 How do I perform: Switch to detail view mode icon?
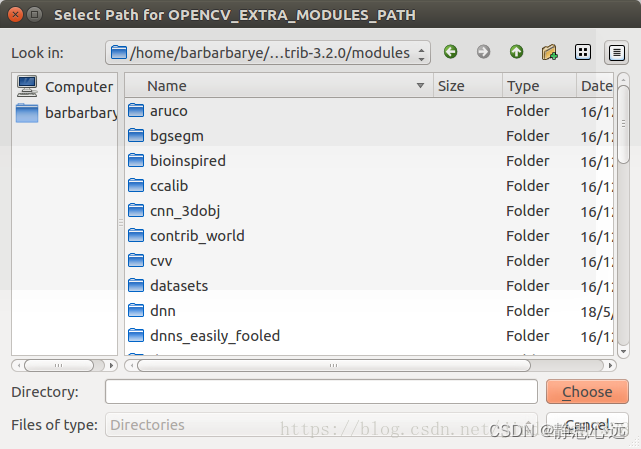coord(616,52)
